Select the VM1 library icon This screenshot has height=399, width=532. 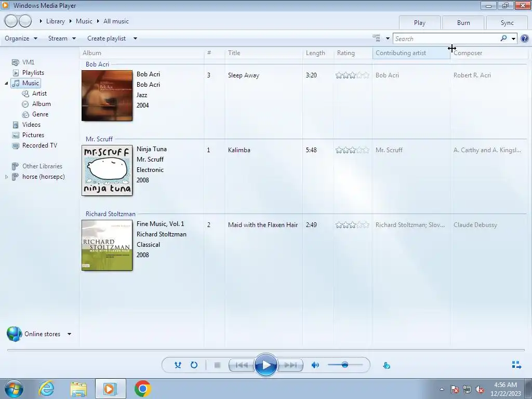point(15,62)
